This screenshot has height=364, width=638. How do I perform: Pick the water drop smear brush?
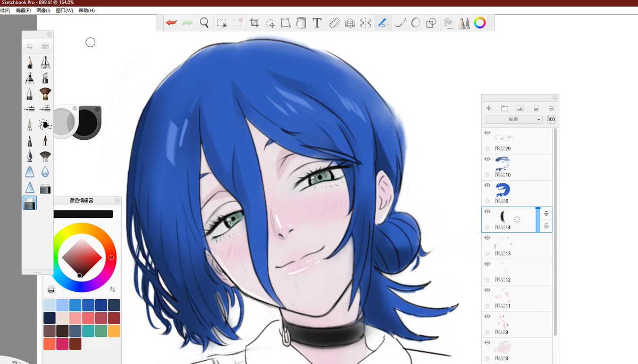tap(45, 172)
